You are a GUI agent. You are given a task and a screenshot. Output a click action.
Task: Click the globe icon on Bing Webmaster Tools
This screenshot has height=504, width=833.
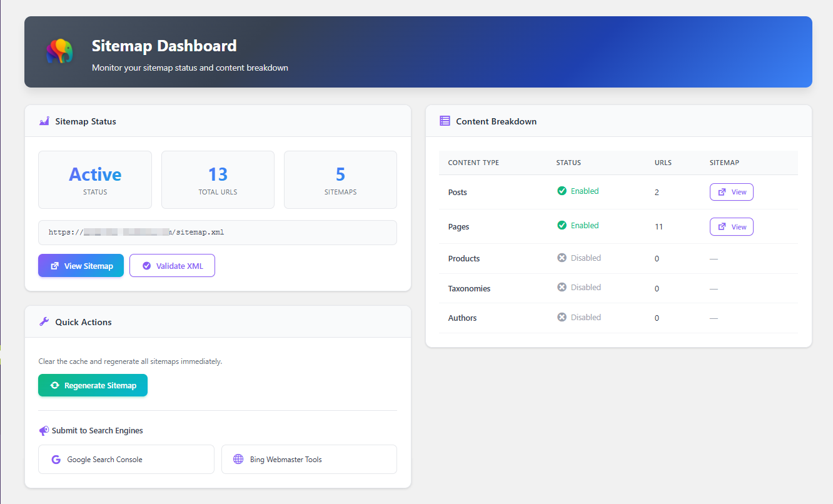click(x=238, y=459)
